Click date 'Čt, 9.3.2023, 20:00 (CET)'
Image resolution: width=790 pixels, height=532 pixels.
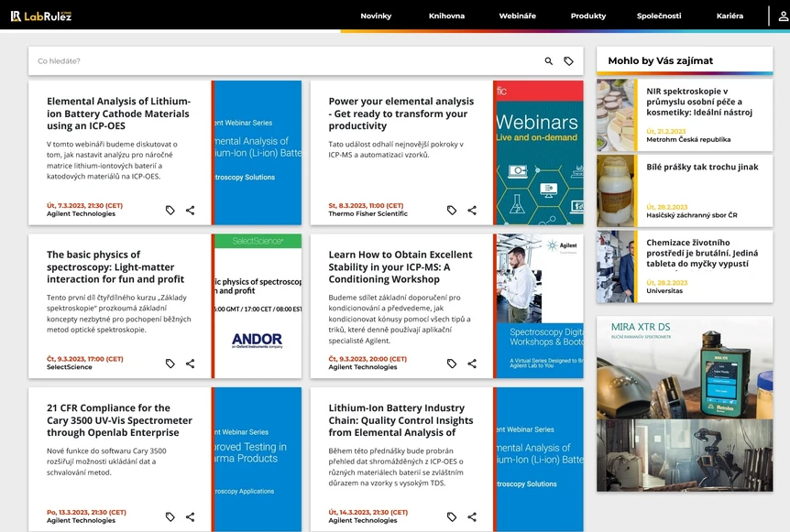(368, 359)
